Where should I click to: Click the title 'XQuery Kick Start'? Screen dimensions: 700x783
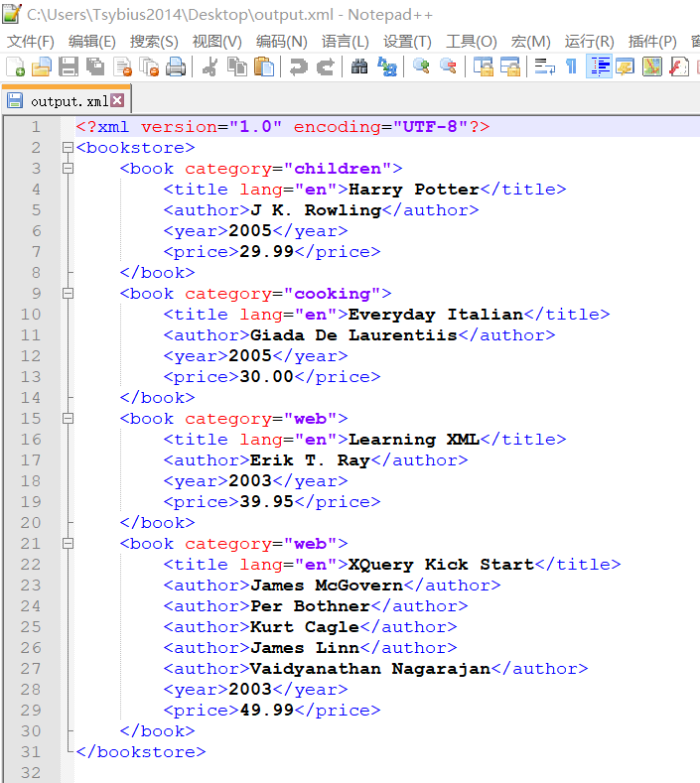441,565
